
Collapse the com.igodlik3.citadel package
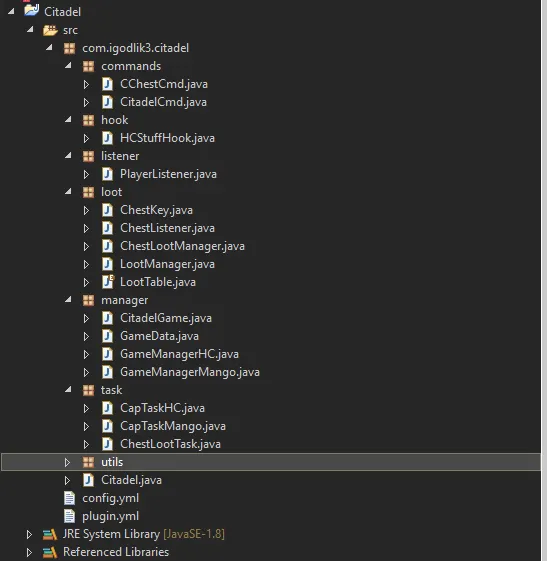(x=49, y=47)
